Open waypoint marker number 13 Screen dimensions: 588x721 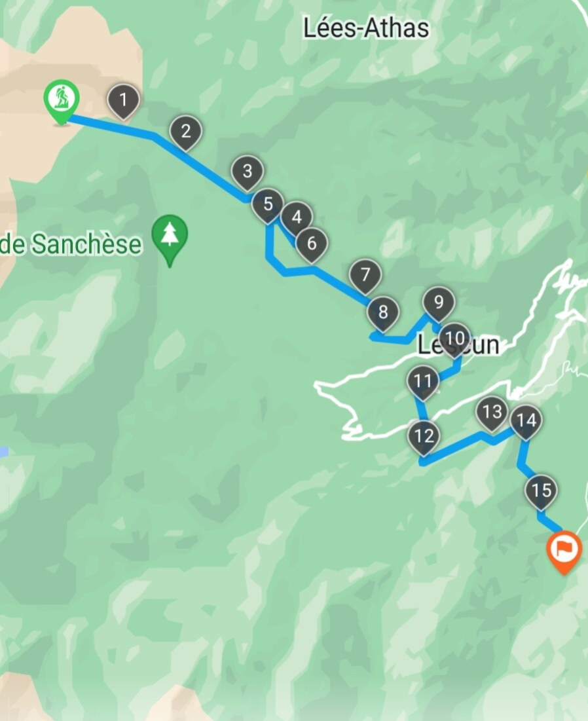[x=492, y=414]
